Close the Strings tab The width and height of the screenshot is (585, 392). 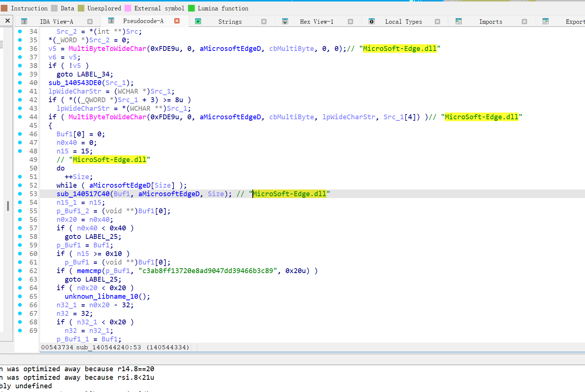(x=264, y=22)
